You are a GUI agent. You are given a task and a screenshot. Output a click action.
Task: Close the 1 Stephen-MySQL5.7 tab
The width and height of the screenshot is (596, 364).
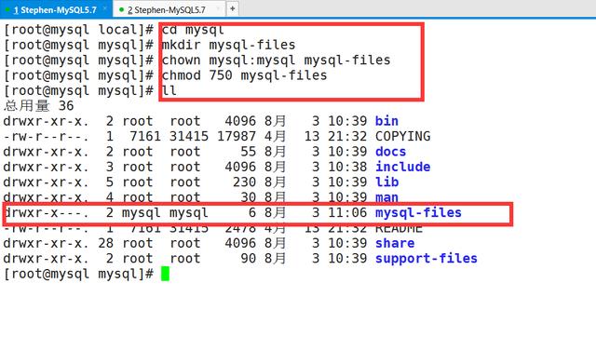click(104, 8)
